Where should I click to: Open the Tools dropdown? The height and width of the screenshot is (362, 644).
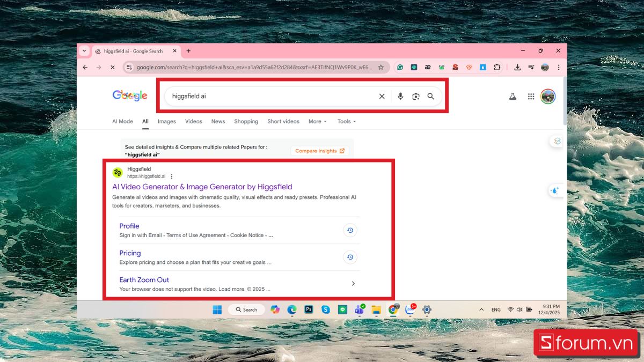pos(346,122)
